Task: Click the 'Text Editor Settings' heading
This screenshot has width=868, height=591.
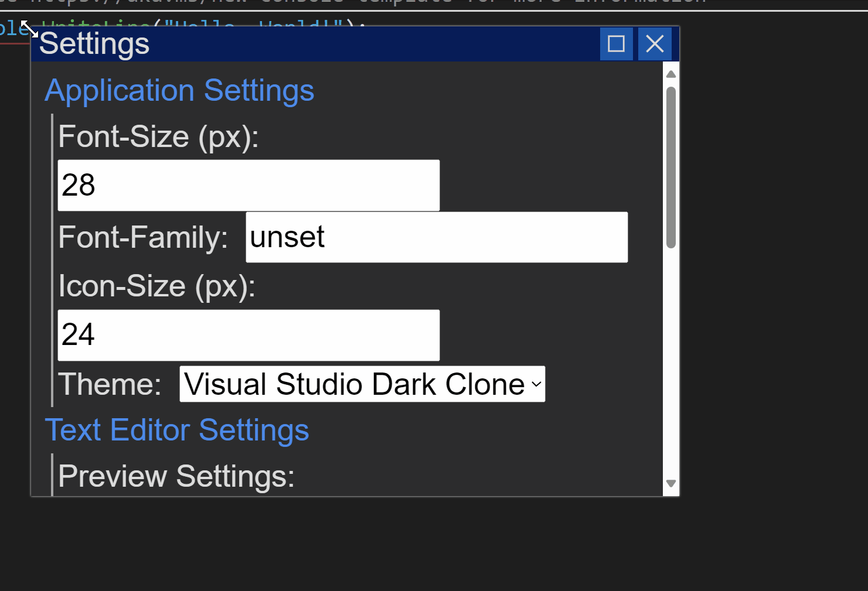Action: point(178,429)
